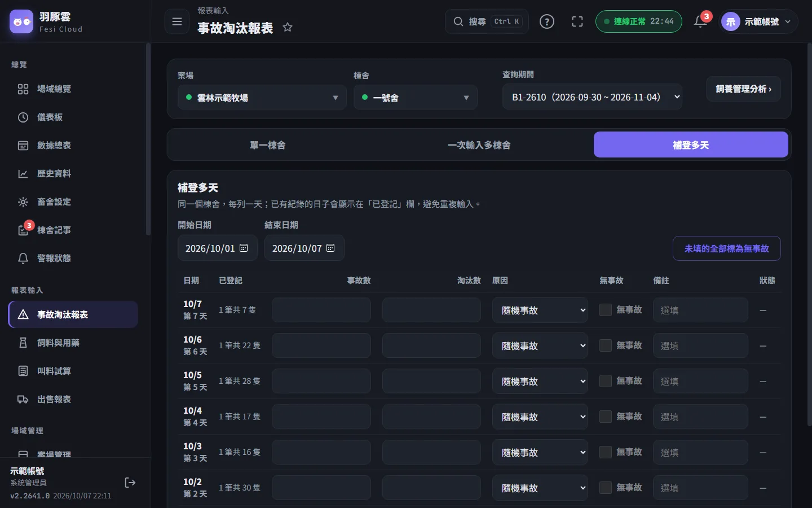Viewport: 812px width, 508px height.
Task: Click the logout icon in sidebar footer
Action: point(130,483)
